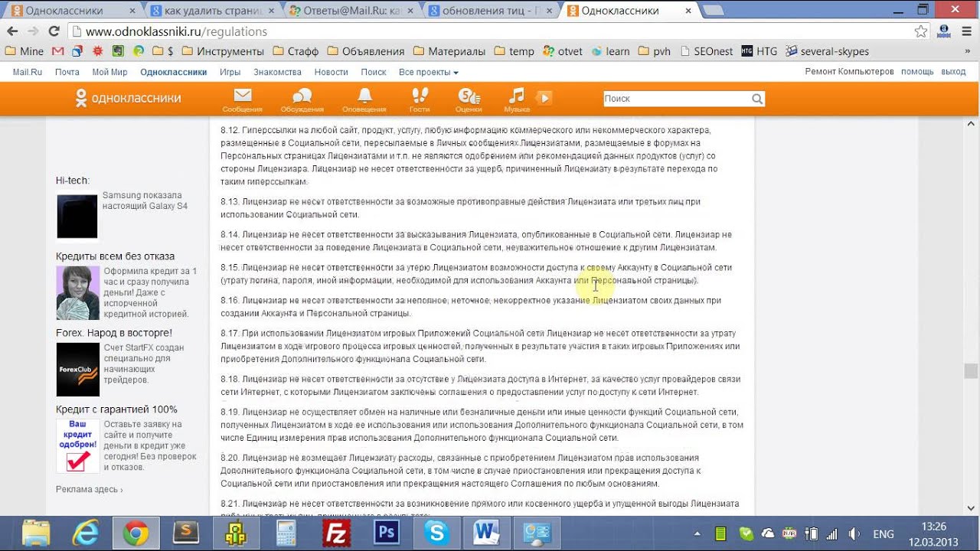
Task: Open the pvh bookmarks folder
Action: coord(655,51)
